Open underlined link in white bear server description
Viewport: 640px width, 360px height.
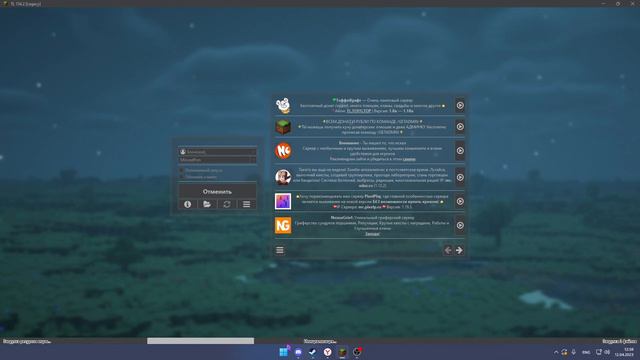pos(359,111)
